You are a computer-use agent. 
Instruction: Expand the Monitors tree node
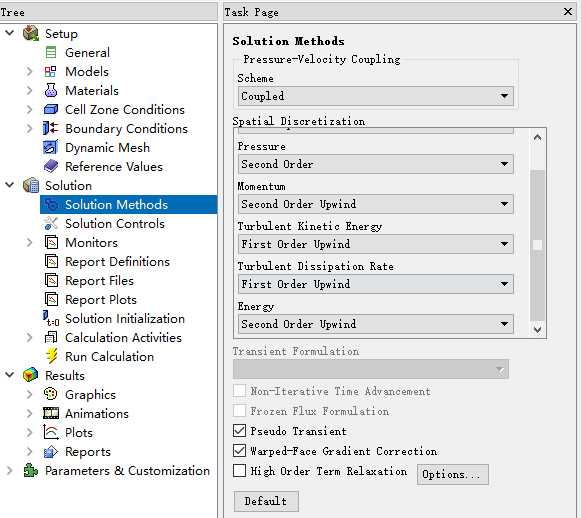click(30, 243)
